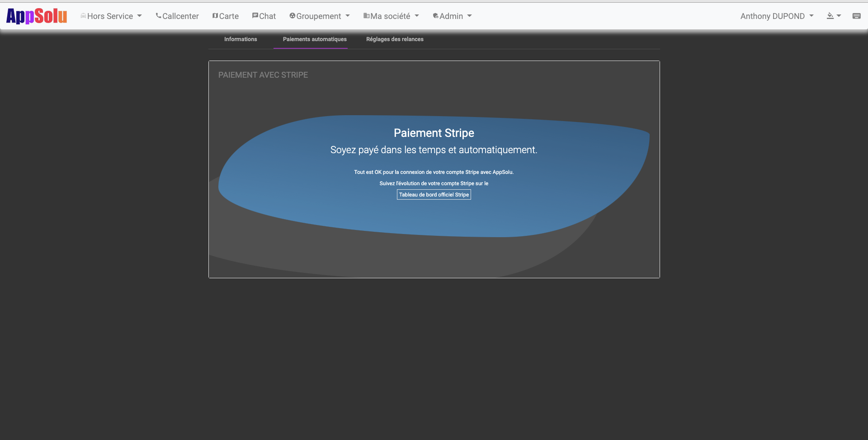868x440 pixels.
Task: Expand the Ma société menu
Action: (x=391, y=16)
